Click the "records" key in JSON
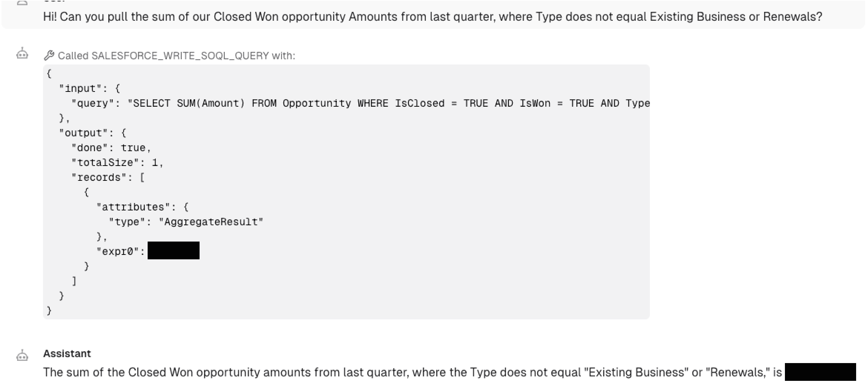 (x=99, y=177)
